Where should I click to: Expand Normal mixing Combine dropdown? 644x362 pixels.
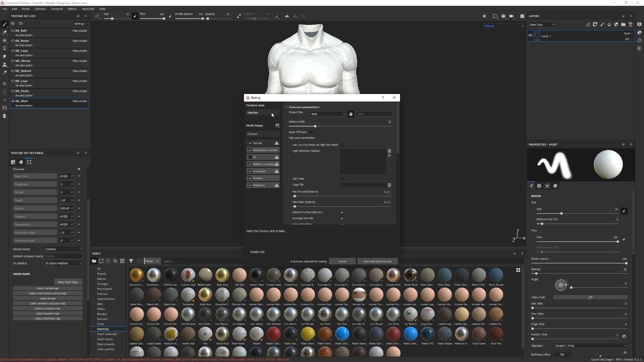pyautogui.click(x=63, y=249)
